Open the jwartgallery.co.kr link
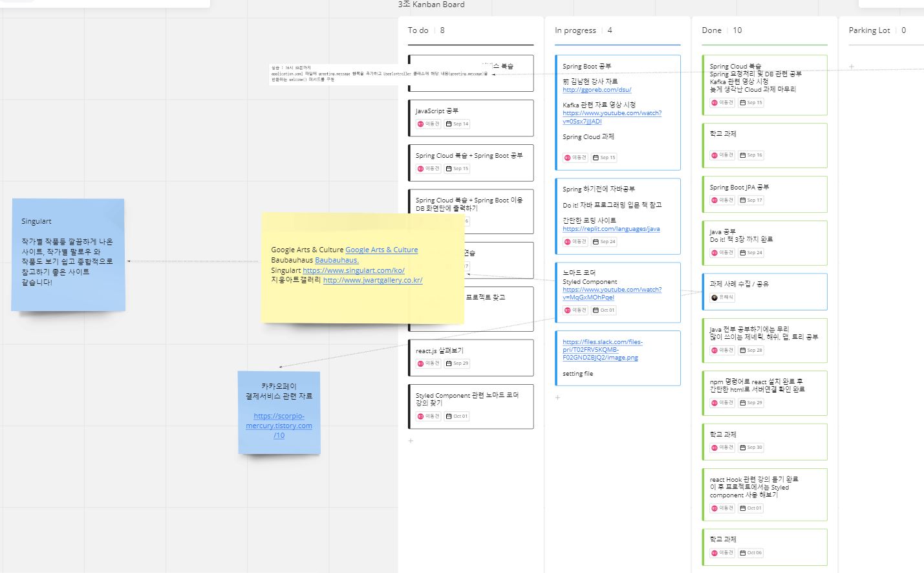The image size is (924, 573). [372, 280]
